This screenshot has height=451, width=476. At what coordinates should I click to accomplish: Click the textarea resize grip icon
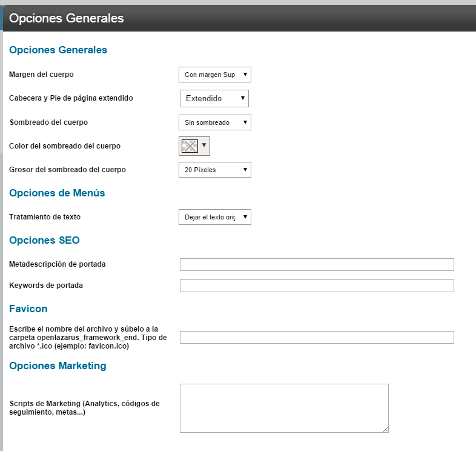[x=385, y=429]
